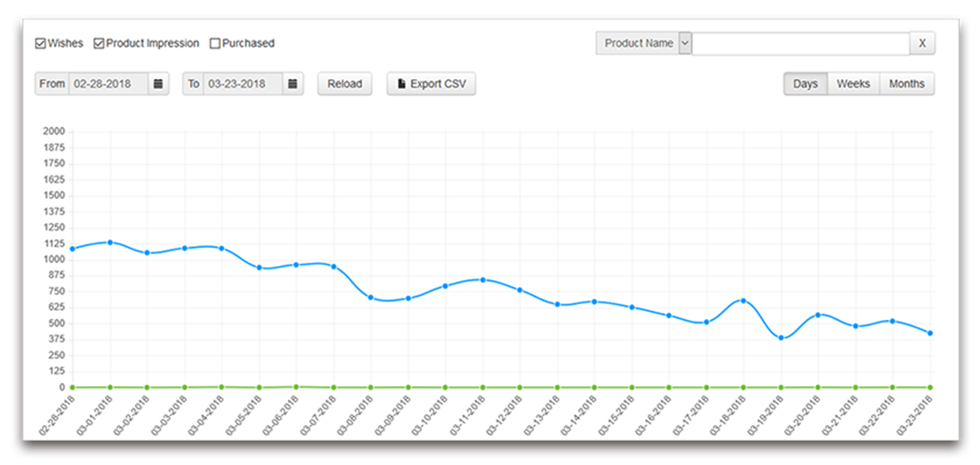The height and width of the screenshot is (465, 980).
Task: Click the Product Name label
Action: (x=638, y=43)
